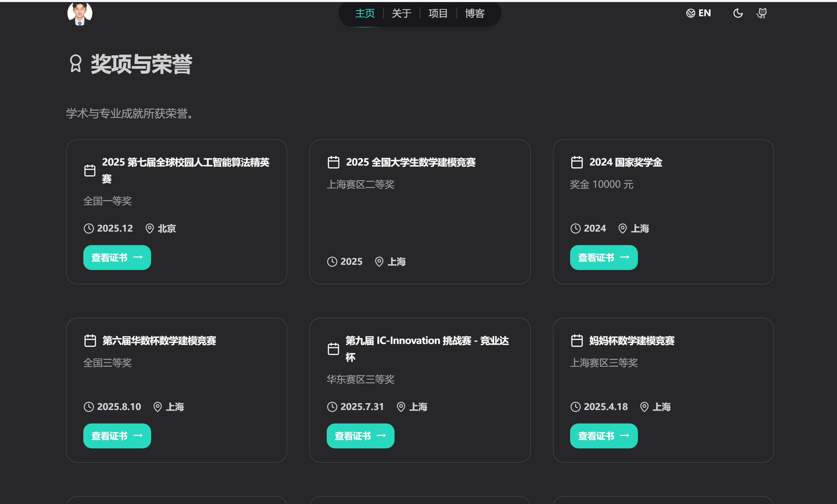
Task: View certificate for 2024 国家奖学金
Action: coord(604,257)
